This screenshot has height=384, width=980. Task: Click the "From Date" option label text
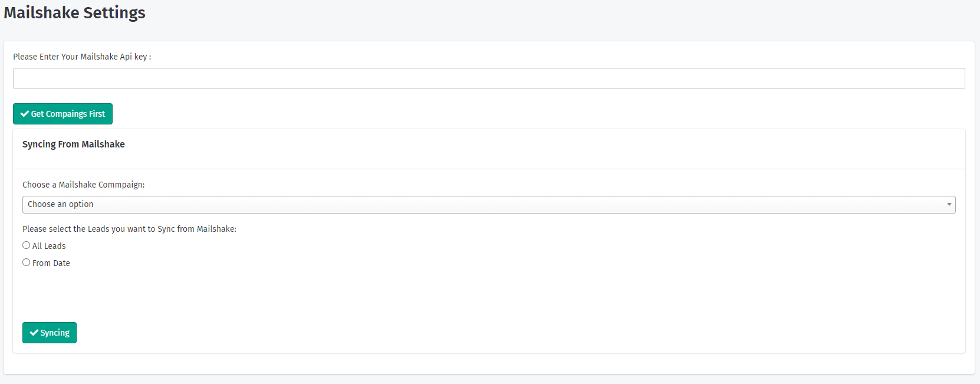pyautogui.click(x=51, y=263)
